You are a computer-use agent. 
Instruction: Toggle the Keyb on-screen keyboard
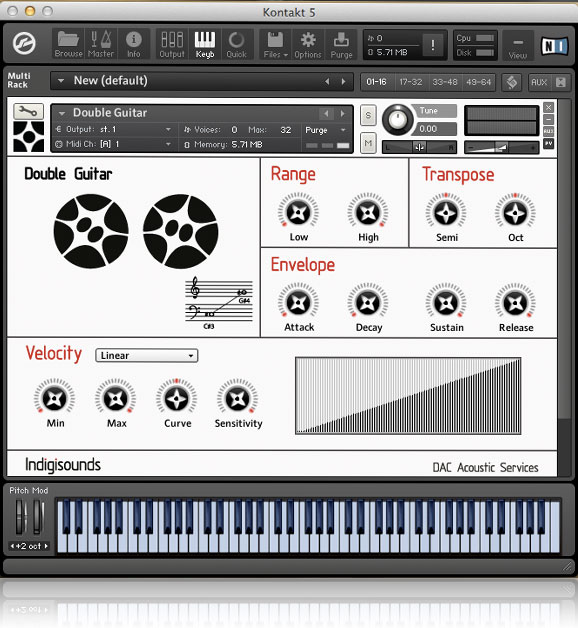point(205,44)
